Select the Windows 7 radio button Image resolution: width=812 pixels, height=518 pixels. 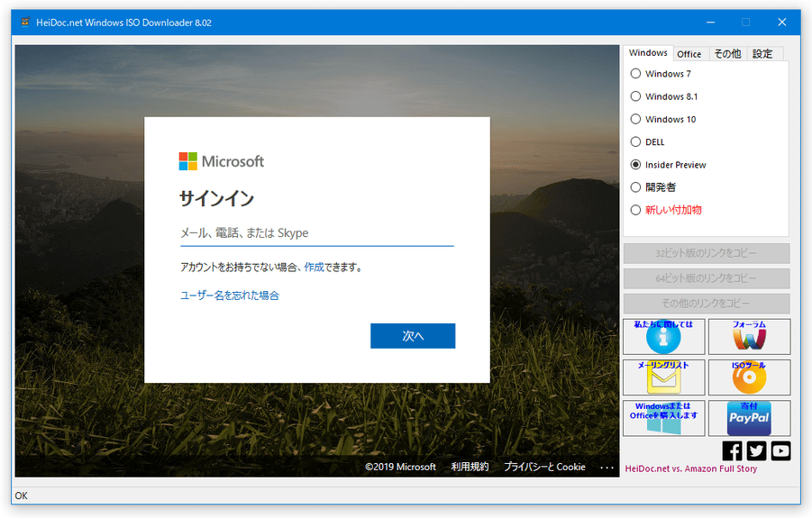[x=635, y=74]
